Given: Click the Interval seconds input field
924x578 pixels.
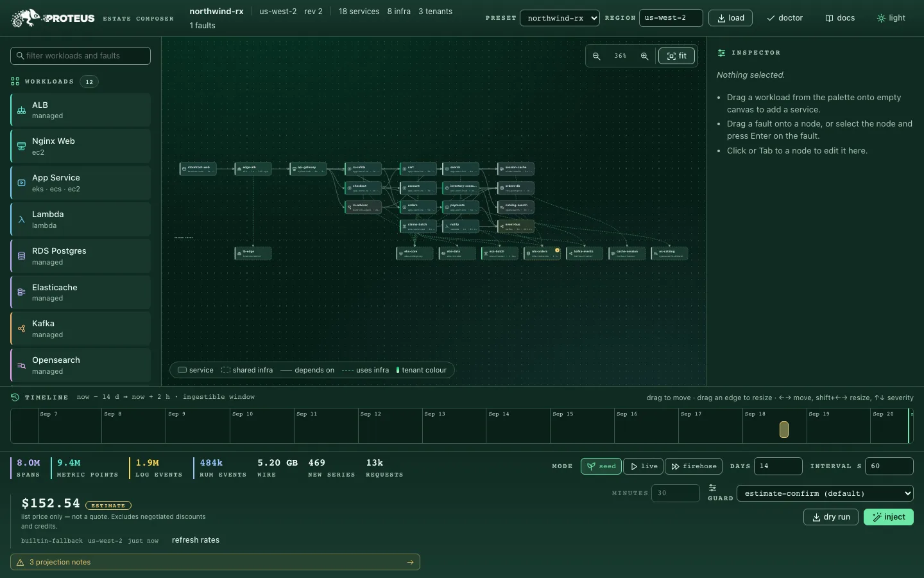Looking at the screenshot, I should pos(889,466).
